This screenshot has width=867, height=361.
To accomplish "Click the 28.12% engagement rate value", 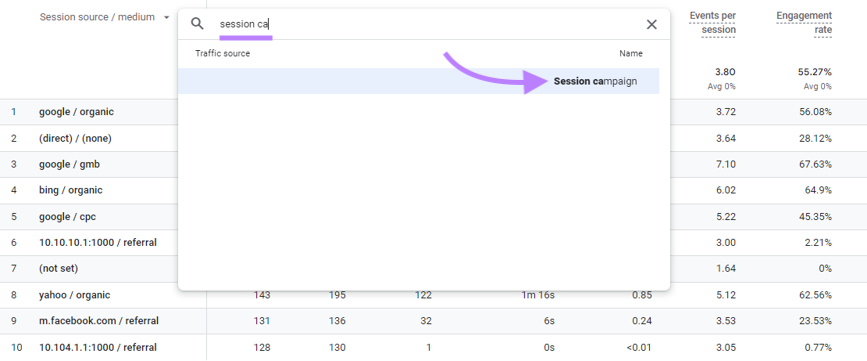I will coord(815,138).
